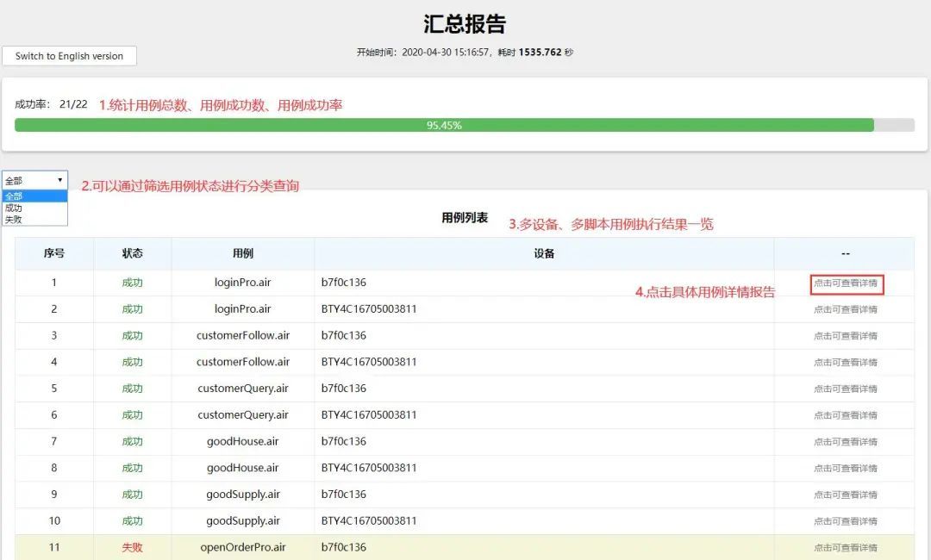
Task: Open details link for row 3 customerFollow.air
Action: click(846, 336)
